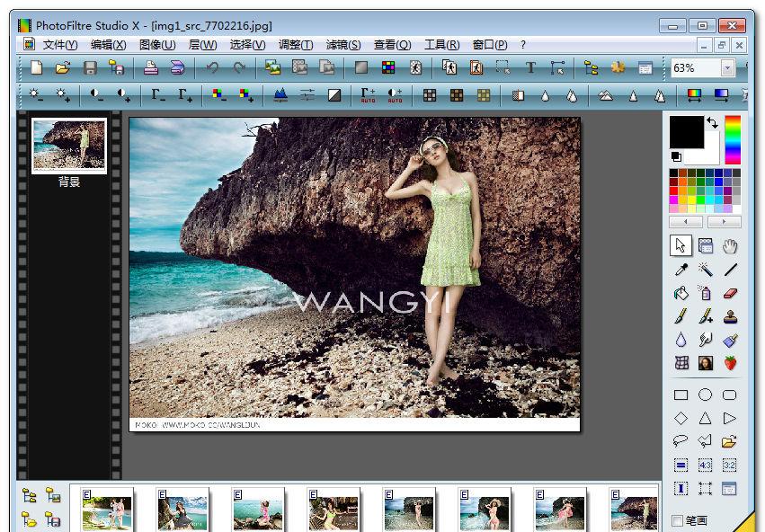
Task: Reset colors to default black and white
Action: (676, 156)
